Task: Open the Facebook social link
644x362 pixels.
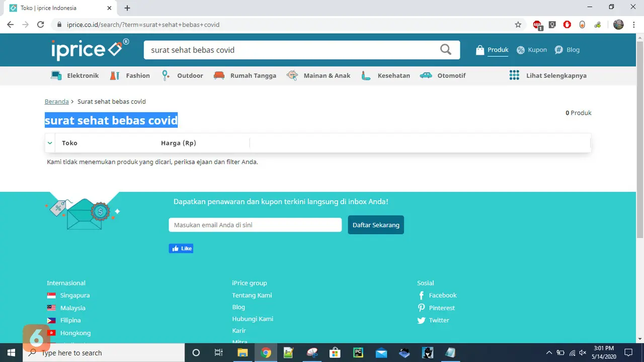Action: [437, 295]
